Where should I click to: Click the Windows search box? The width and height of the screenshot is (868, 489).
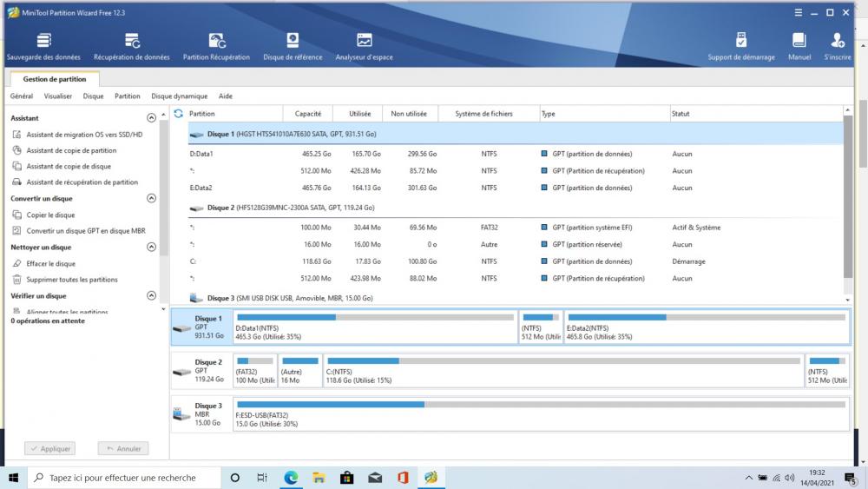122,478
